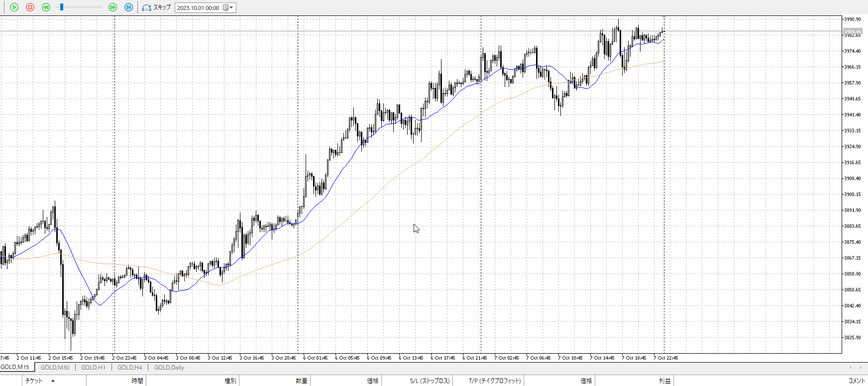Image resolution: width=868 pixels, height=386 pixels.
Task: Click the fast-forward speed icon
Action: coord(112,7)
